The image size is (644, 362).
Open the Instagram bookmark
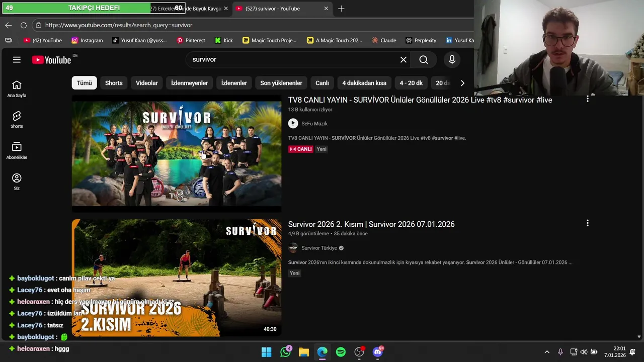point(87,40)
